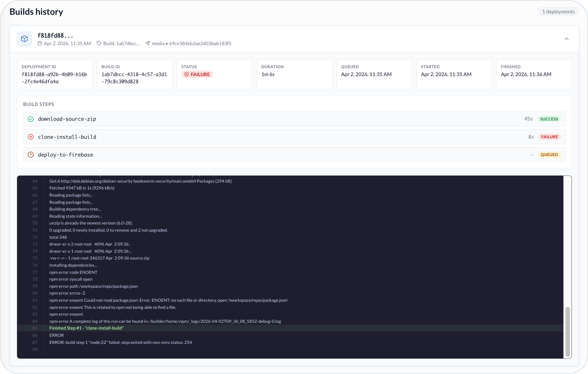Viewport: 588px width, 374px height.
Task: Select the deployment ID f818fd88-a92b value
Action: pyautogui.click(x=54, y=78)
